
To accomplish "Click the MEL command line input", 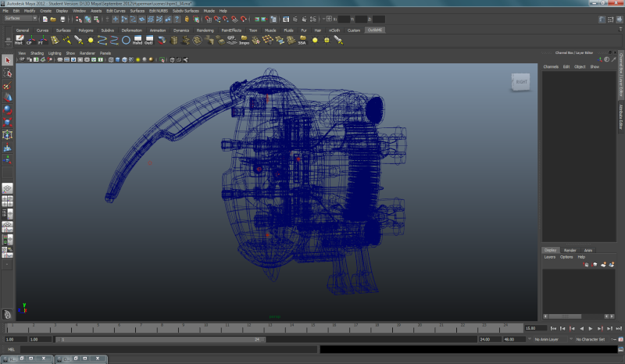I will click(168, 349).
